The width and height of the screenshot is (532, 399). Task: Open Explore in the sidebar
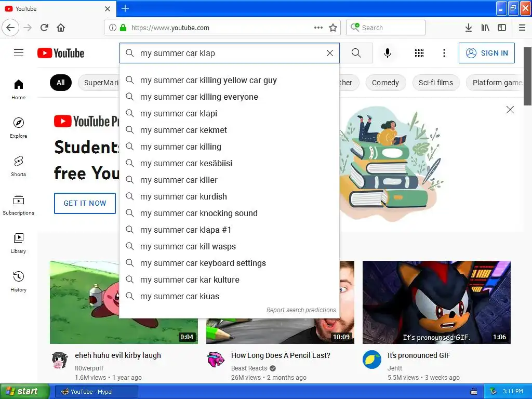pos(19,128)
